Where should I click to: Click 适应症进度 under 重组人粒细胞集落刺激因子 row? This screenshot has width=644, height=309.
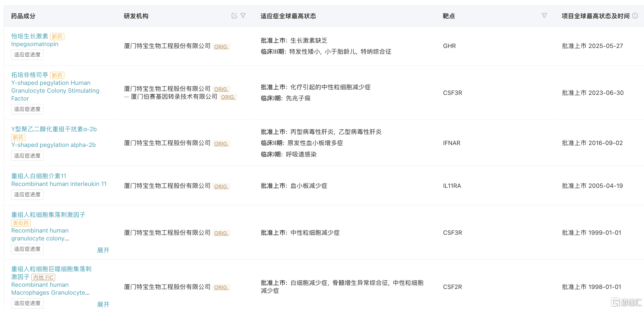pyautogui.click(x=27, y=249)
